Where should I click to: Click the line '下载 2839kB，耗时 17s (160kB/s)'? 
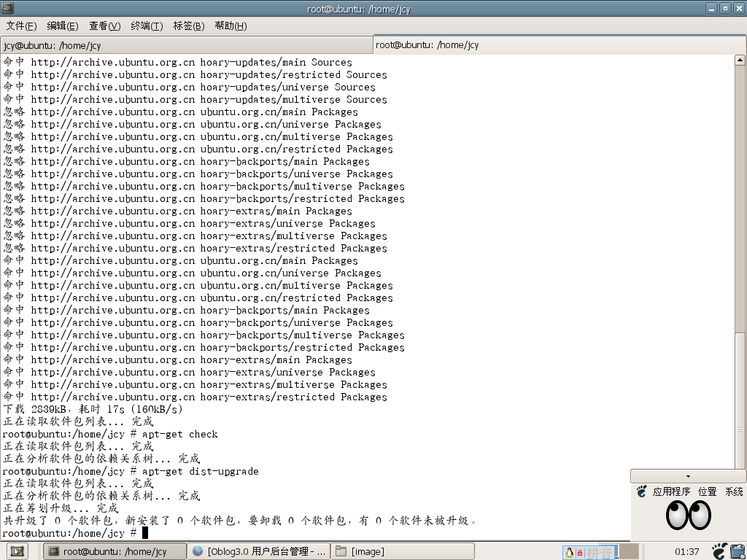(93, 409)
